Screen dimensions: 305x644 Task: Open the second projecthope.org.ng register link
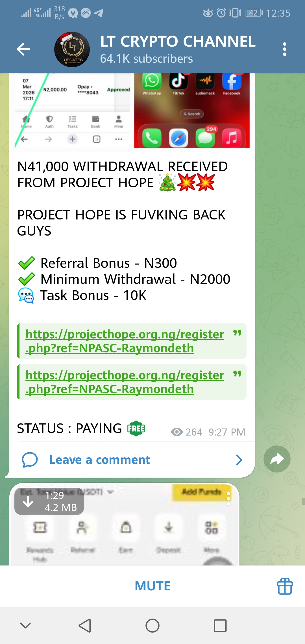[x=125, y=382]
